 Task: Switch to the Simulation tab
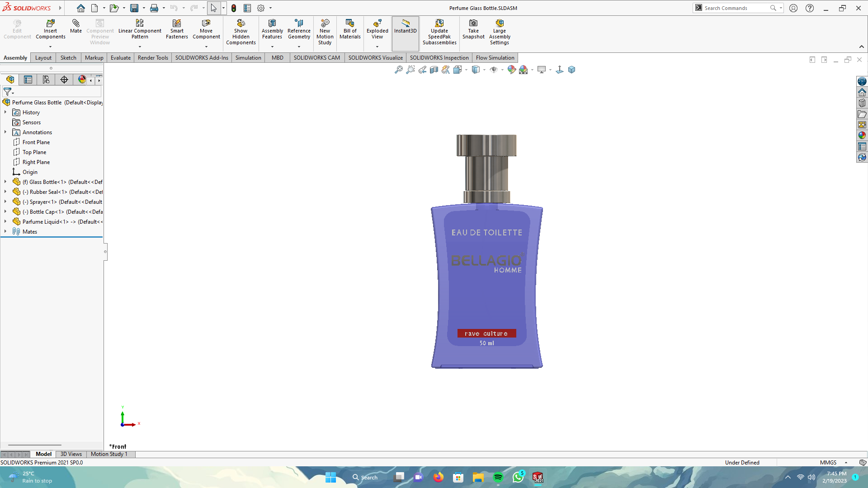248,57
